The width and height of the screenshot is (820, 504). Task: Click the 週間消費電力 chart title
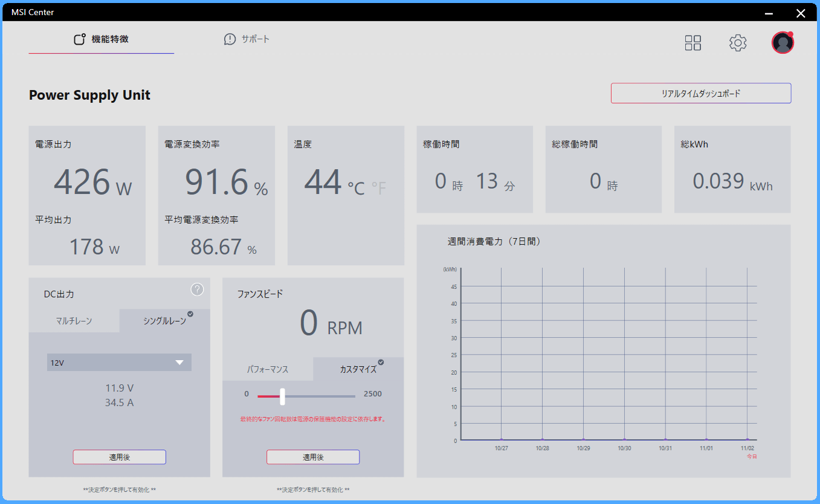[x=494, y=241]
